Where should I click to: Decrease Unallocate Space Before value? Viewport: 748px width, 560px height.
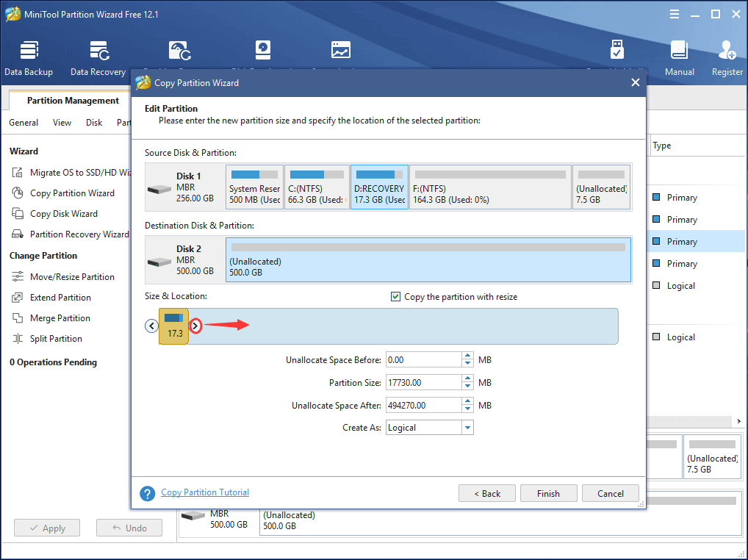click(x=467, y=364)
